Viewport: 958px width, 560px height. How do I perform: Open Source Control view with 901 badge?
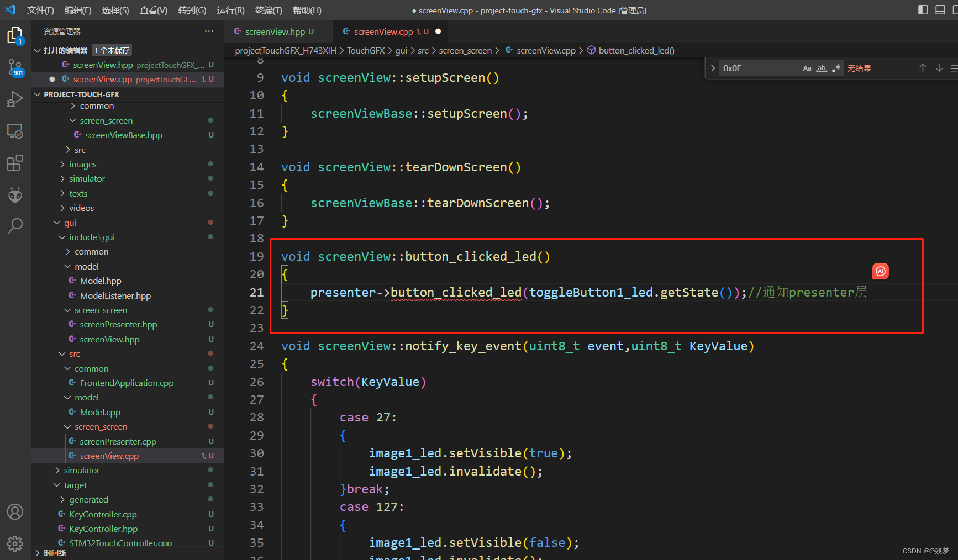click(15, 68)
